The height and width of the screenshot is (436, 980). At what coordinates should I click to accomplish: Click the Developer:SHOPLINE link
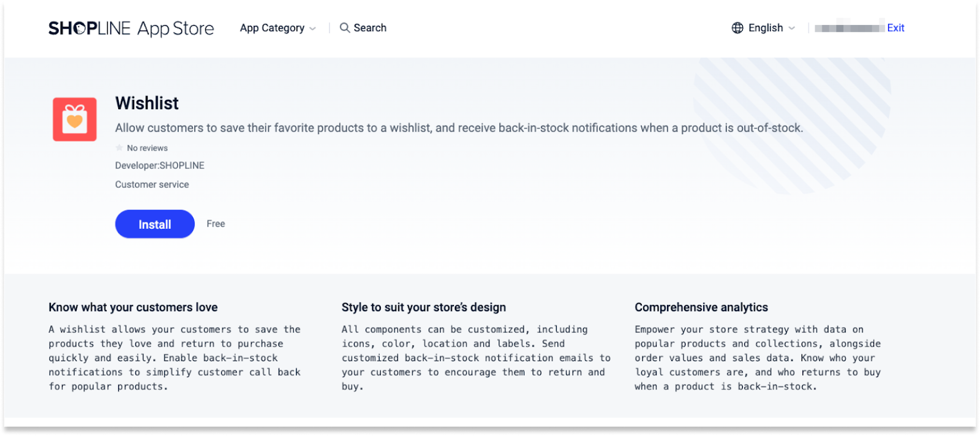coord(160,165)
